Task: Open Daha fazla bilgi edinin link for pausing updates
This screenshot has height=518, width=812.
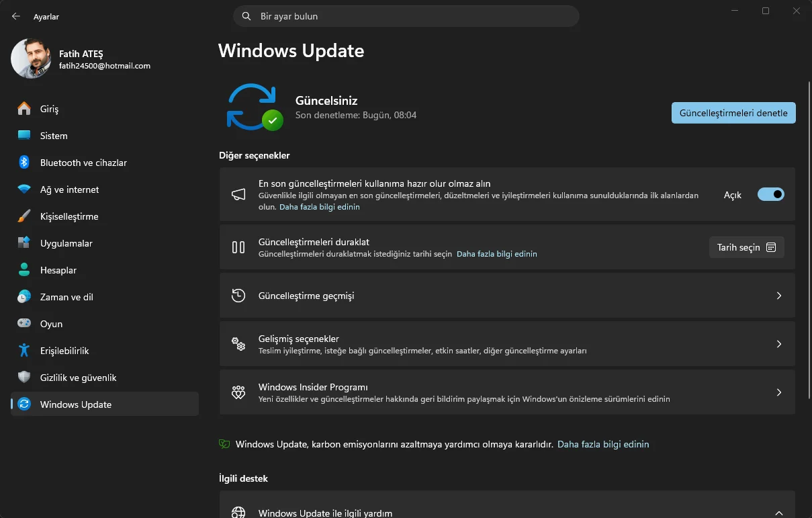Action: point(497,254)
